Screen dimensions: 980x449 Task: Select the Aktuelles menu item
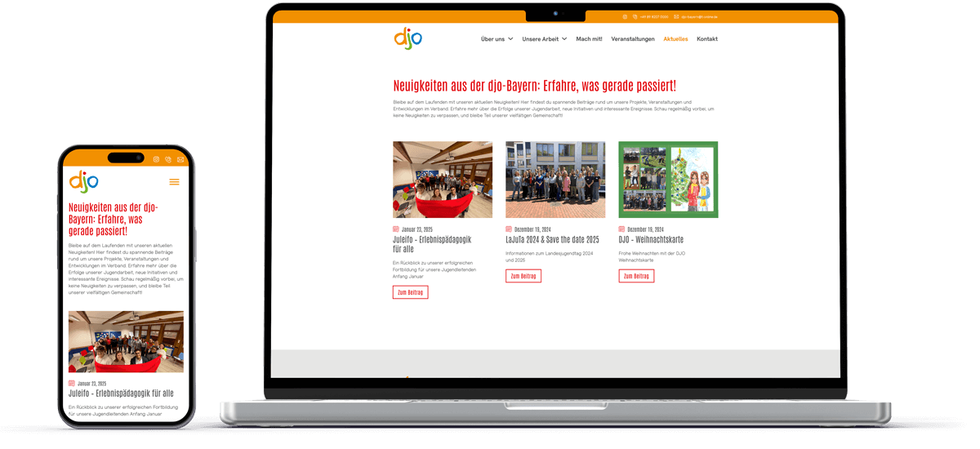[x=675, y=39]
